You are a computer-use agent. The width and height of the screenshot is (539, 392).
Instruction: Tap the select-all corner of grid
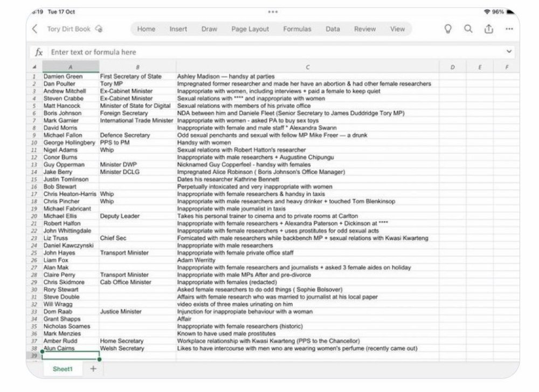point(34,67)
